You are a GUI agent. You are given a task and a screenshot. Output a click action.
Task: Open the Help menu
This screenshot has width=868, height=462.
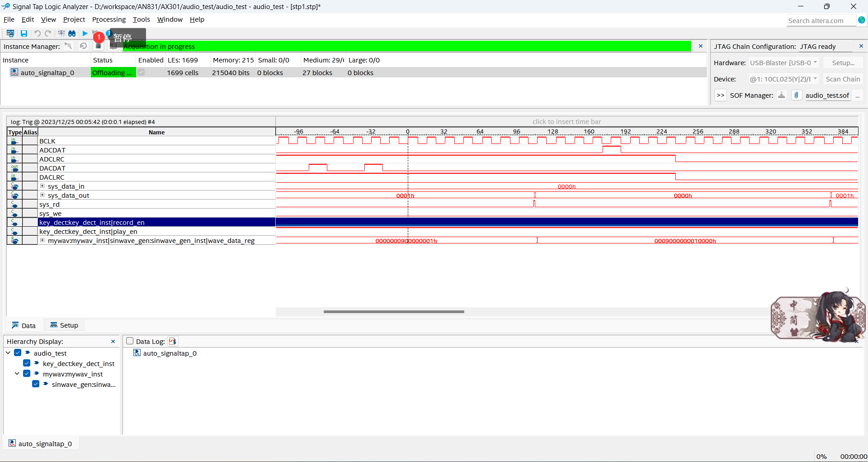[197, 19]
